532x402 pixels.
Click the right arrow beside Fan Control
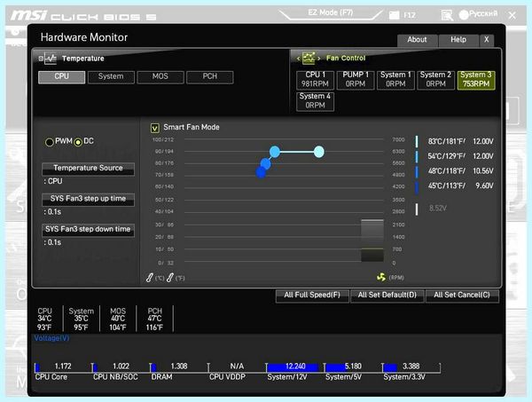(x=319, y=59)
